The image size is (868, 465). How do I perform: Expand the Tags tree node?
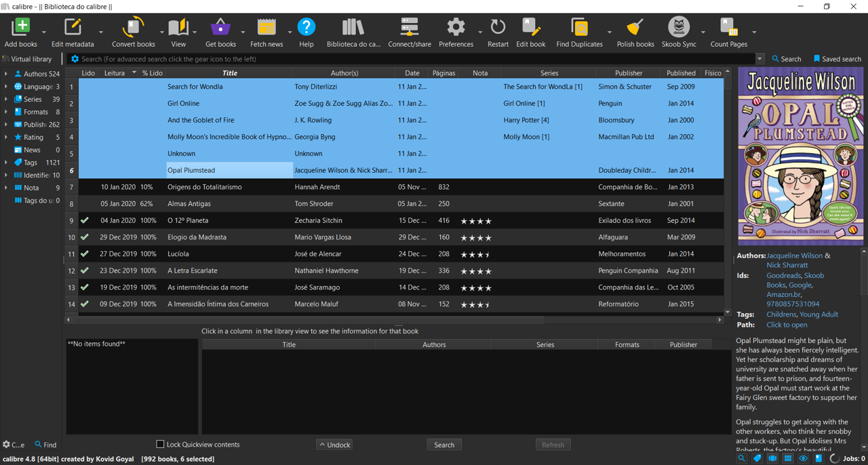tap(6, 163)
